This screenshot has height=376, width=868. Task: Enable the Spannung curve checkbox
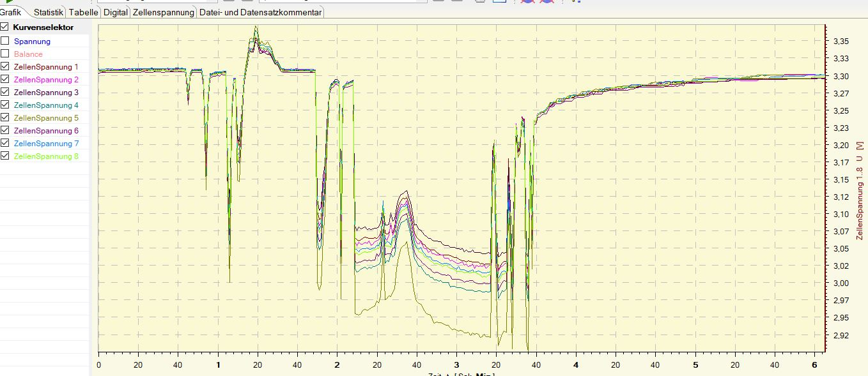pyautogui.click(x=4, y=41)
